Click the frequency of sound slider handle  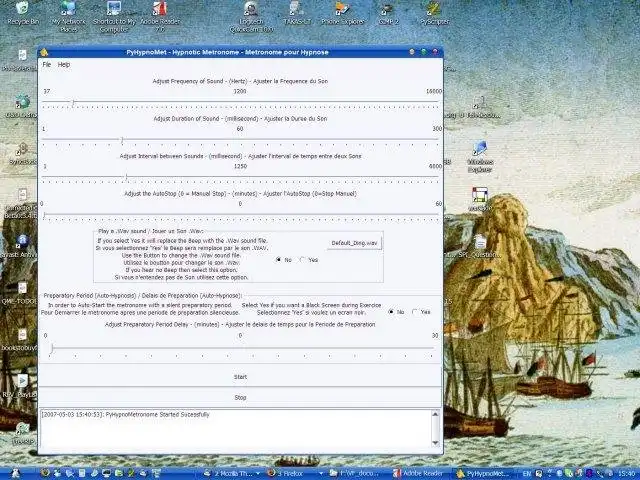click(x=73, y=102)
